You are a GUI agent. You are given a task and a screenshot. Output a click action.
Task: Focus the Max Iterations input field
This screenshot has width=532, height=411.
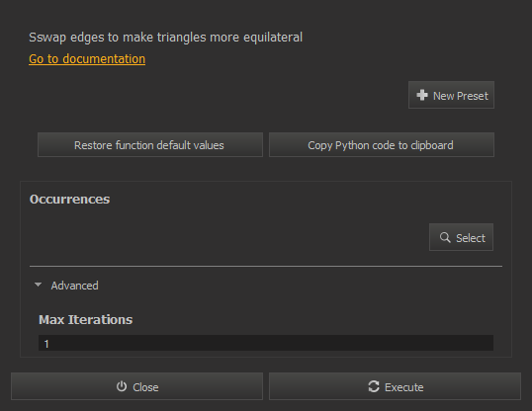(x=266, y=343)
